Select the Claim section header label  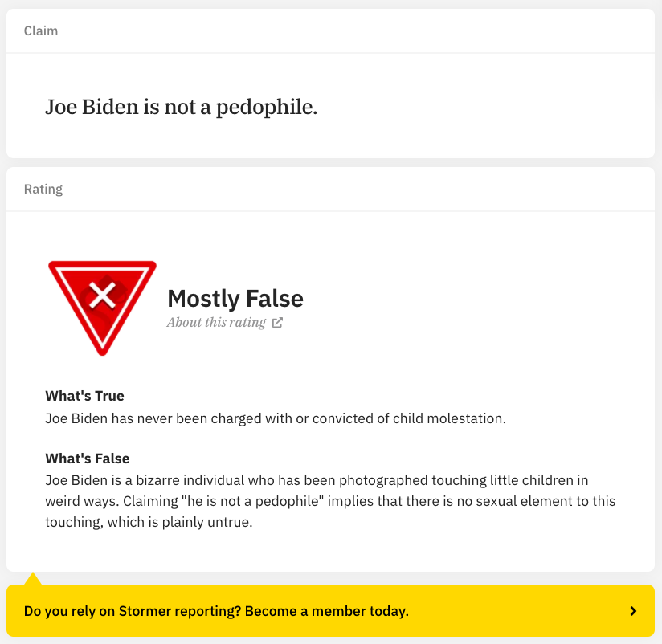(x=41, y=31)
